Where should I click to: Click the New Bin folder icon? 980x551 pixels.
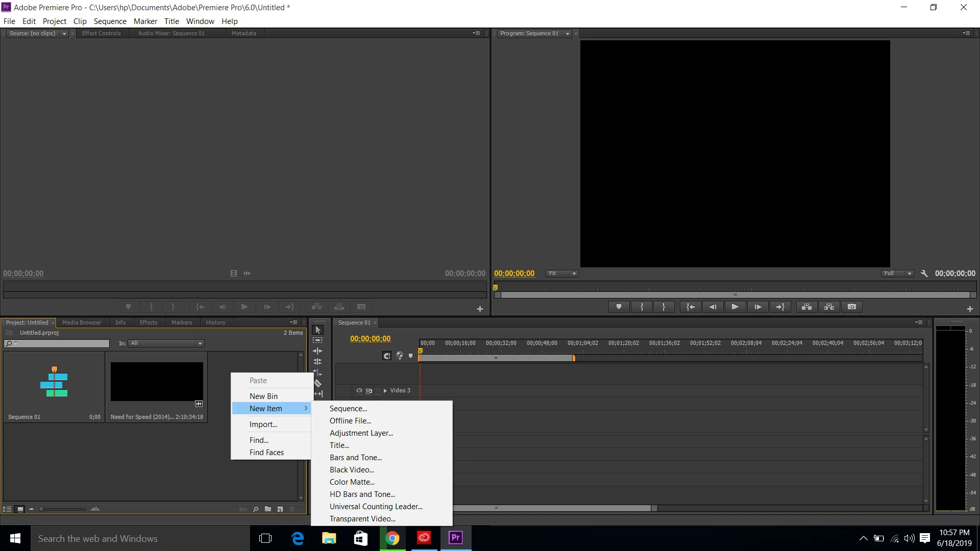click(268, 509)
